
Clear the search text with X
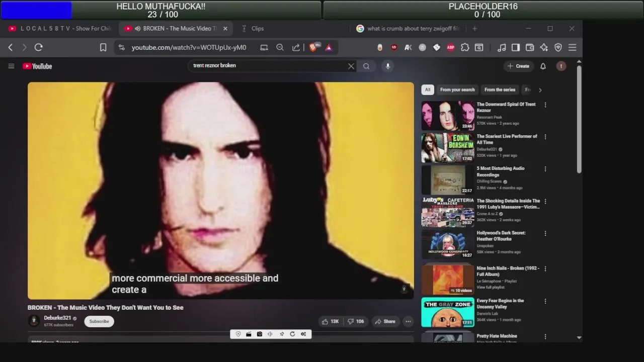351,66
